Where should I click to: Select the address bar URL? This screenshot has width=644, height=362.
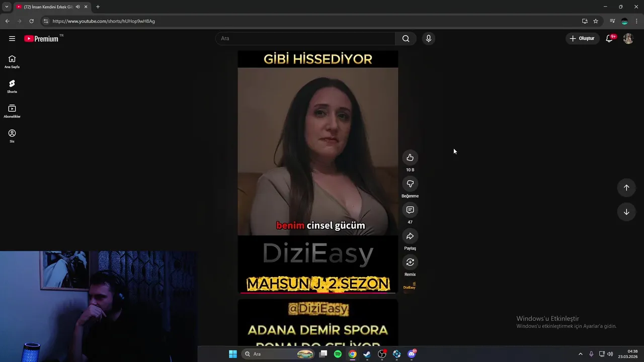(x=104, y=21)
